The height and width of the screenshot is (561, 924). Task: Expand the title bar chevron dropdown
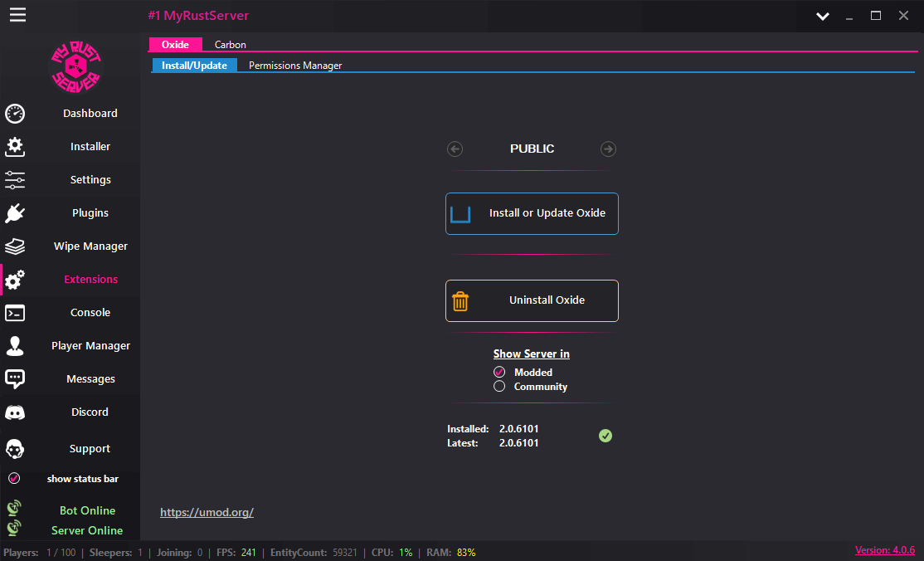click(x=822, y=15)
